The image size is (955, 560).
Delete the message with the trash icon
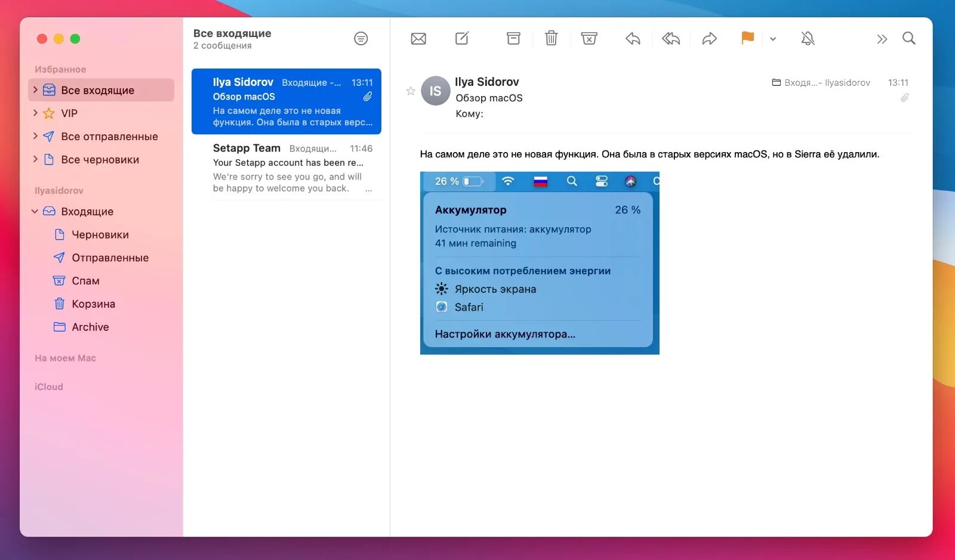552,38
